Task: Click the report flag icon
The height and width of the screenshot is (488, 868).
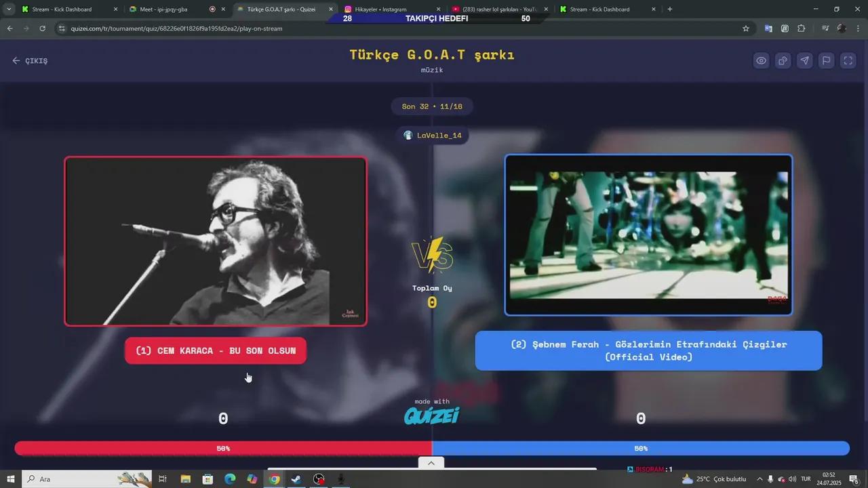Action: pos(826,60)
